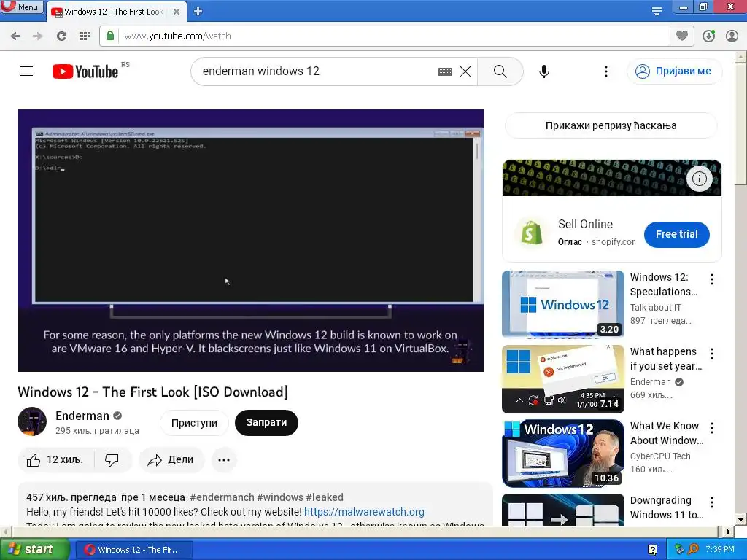Open the malwarewatch.org link
747x560 pixels.
click(x=364, y=512)
